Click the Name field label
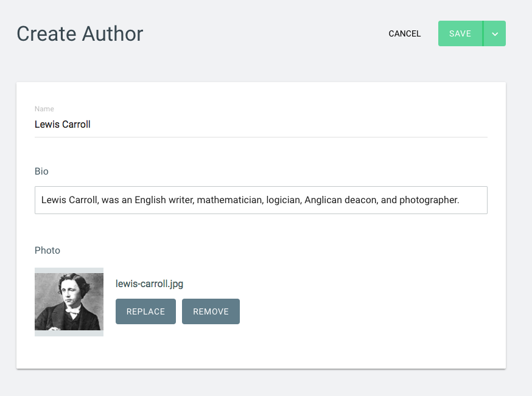The image size is (532, 396). point(44,109)
